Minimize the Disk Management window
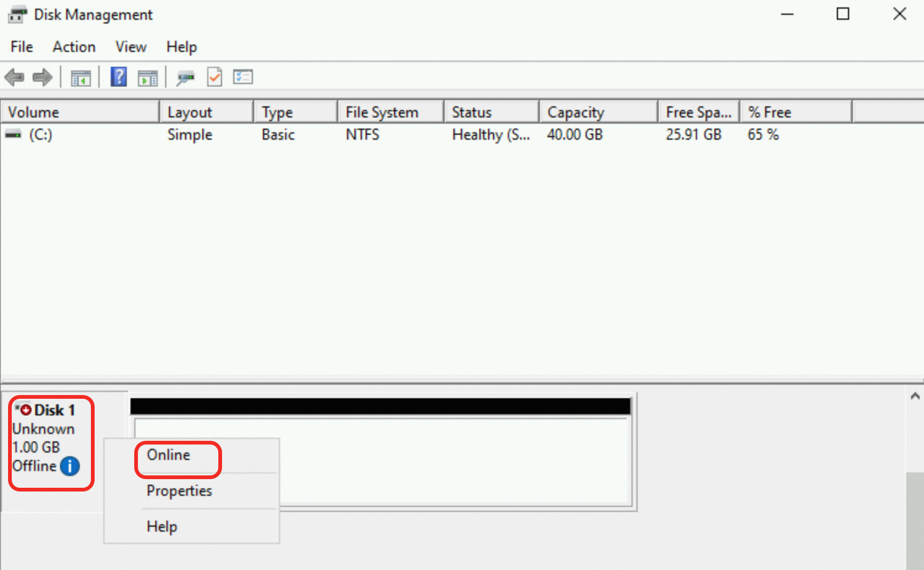Viewport: 924px width, 570px height. pyautogui.click(x=787, y=14)
